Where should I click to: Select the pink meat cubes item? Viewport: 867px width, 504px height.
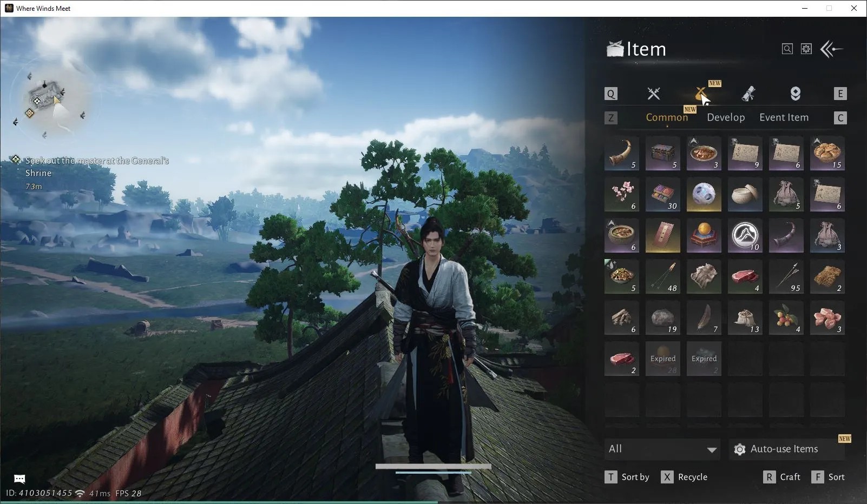click(x=827, y=317)
